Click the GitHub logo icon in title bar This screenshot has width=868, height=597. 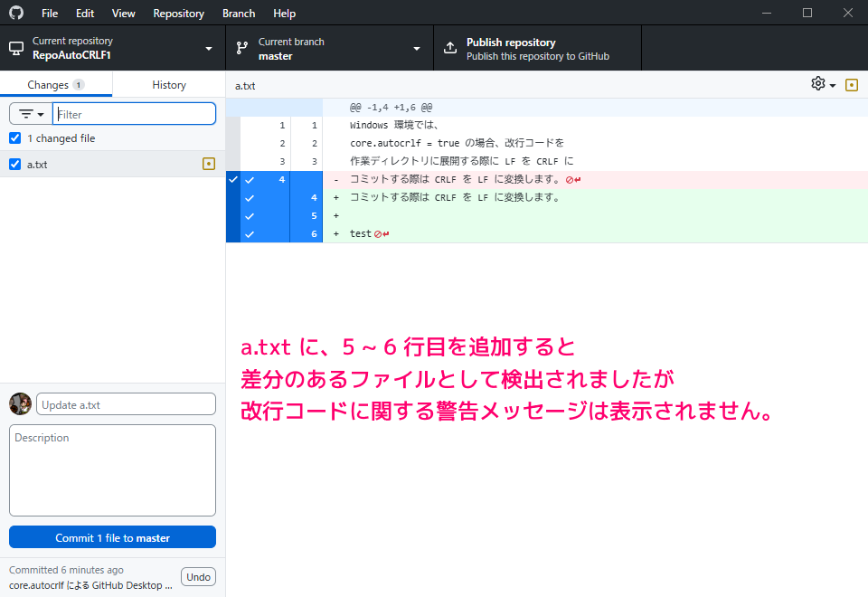click(x=16, y=14)
